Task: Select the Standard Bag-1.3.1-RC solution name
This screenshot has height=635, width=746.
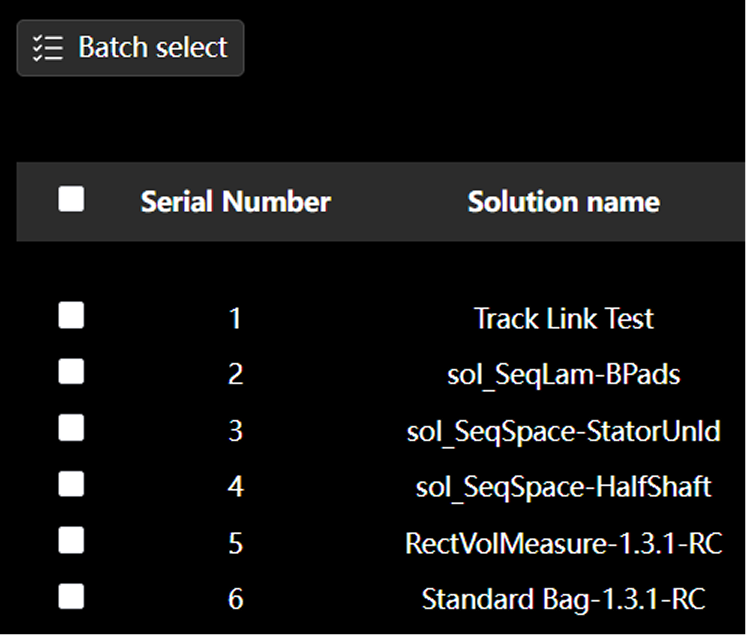Action: pos(563,599)
